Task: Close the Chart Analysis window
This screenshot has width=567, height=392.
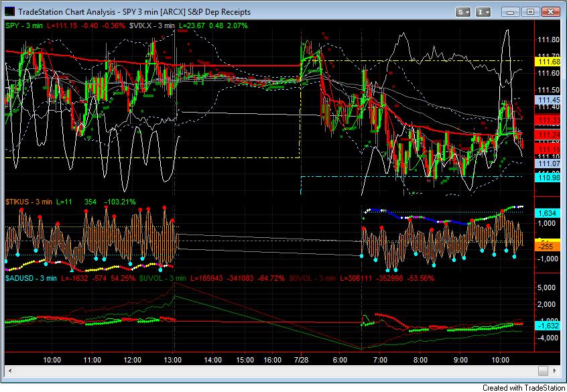Action: (551, 12)
